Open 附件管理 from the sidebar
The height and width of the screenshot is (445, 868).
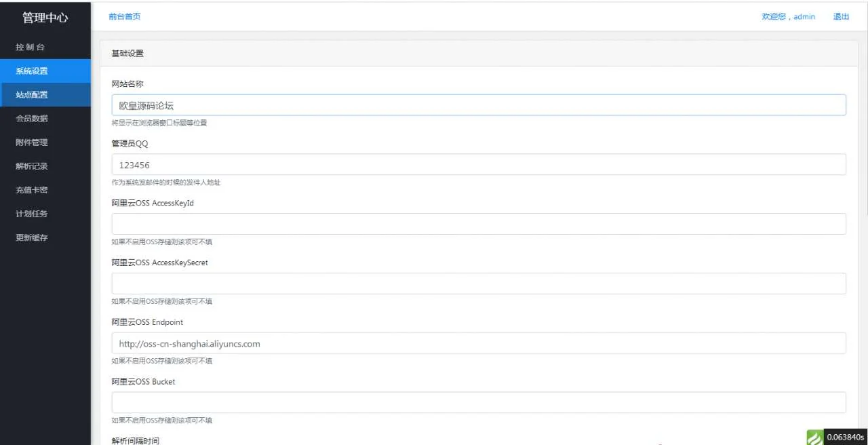[x=32, y=142]
